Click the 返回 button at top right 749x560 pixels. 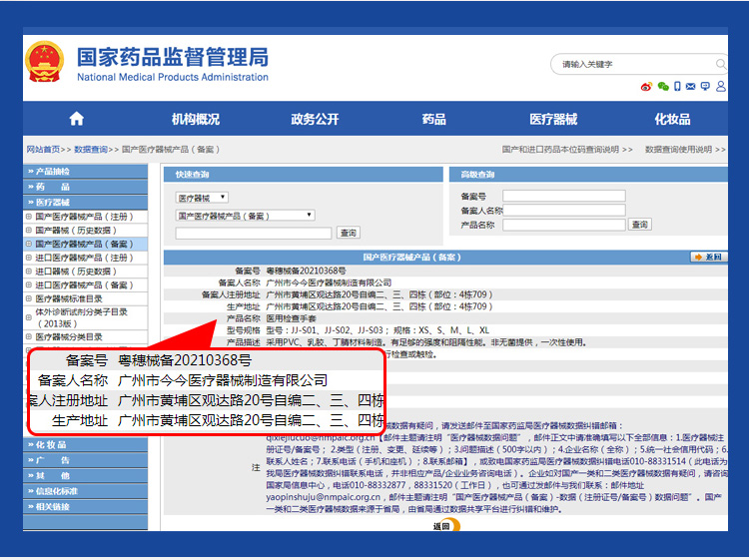[x=708, y=257]
